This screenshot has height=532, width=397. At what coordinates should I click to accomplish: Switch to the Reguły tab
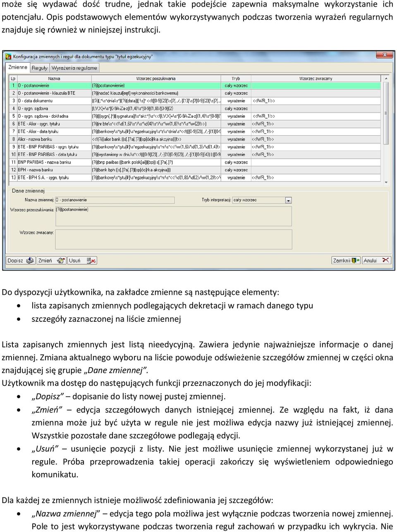(x=40, y=68)
